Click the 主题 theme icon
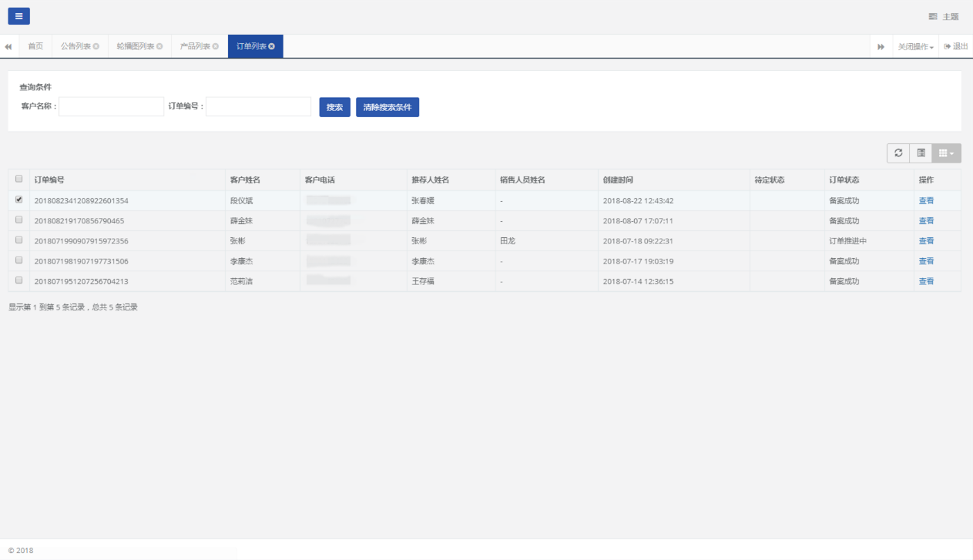 (933, 16)
